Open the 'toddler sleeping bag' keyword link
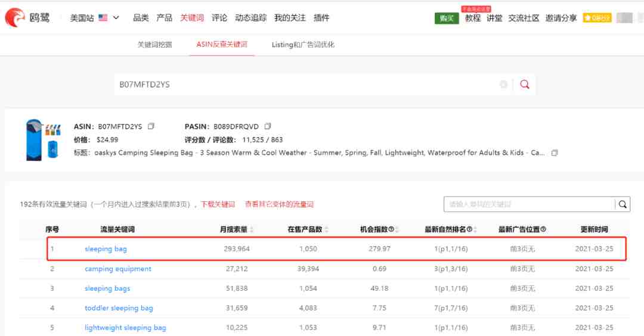Image resolution: width=644 pixels, height=336 pixels. tap(119, 307)
